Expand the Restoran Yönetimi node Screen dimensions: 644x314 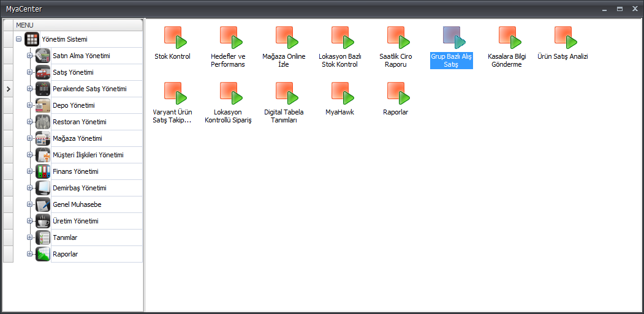coord(29,122)
